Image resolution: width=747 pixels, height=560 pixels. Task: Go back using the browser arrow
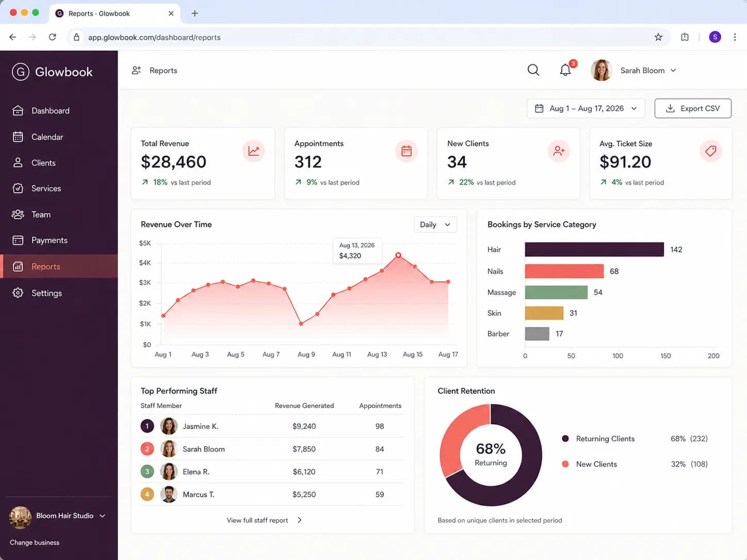(13, 37)
